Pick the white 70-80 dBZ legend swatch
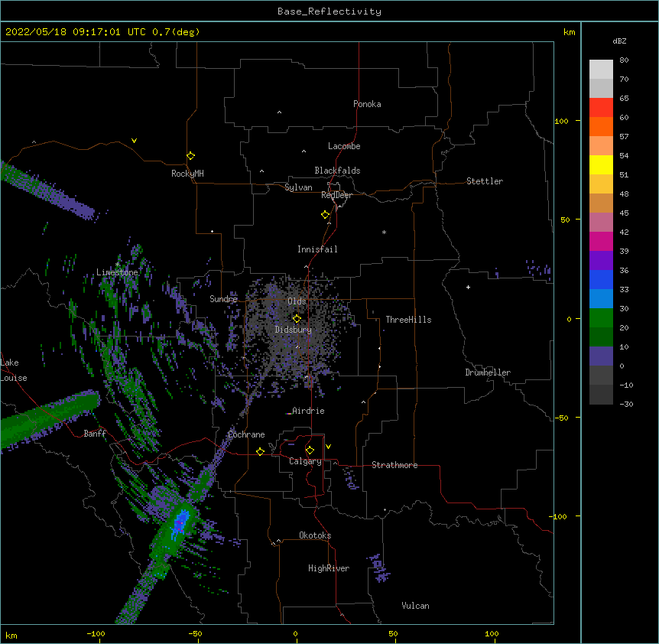 coord(601,70)
